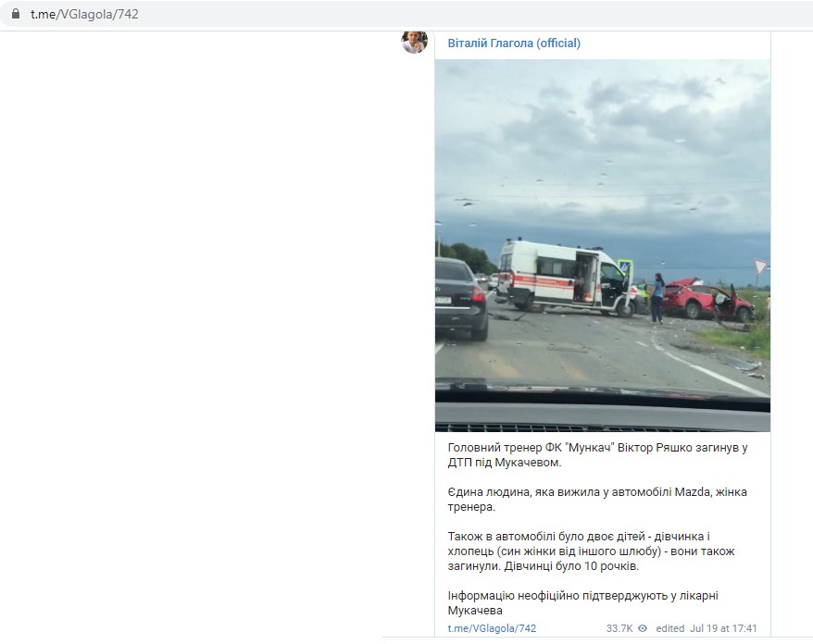Click the edited label beside the timestamp
The image size is (813, 644).
669,628
